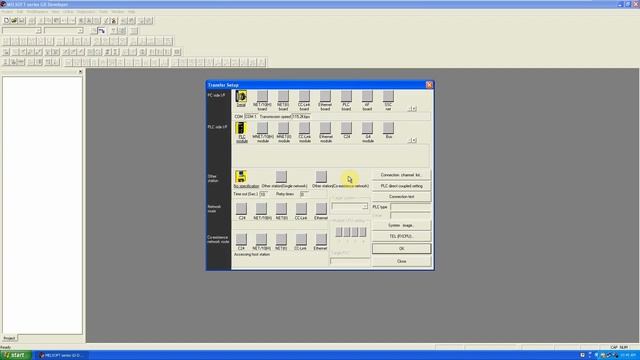Open the Windows start menu
The width and height of the screenshot is (640, 360).
[16, 356]
